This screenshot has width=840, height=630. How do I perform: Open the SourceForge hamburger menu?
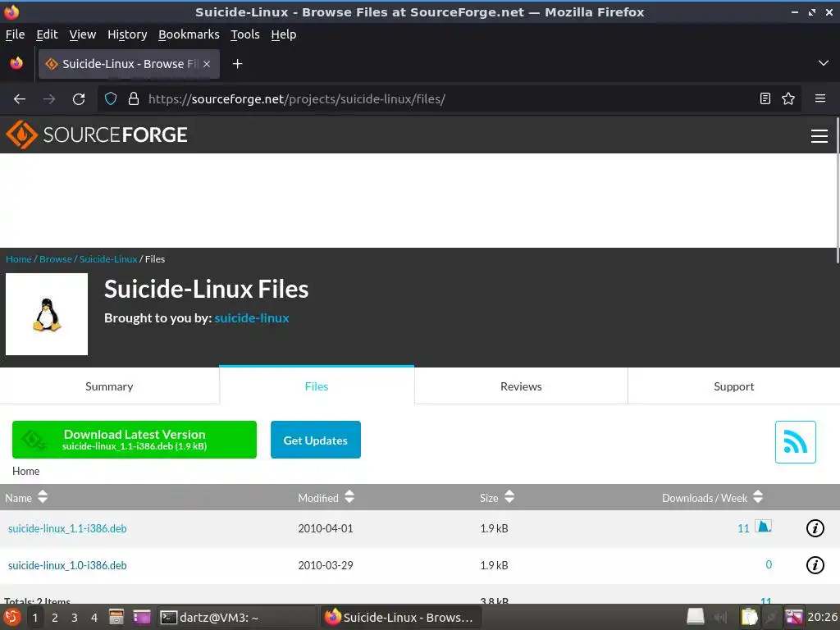click(x=819, y=136)
